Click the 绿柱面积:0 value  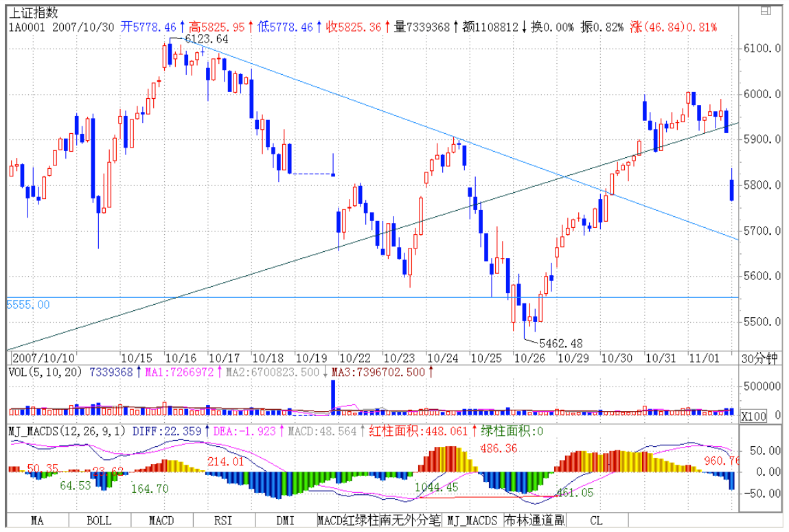pyautogui.click(x=512, y=431)
